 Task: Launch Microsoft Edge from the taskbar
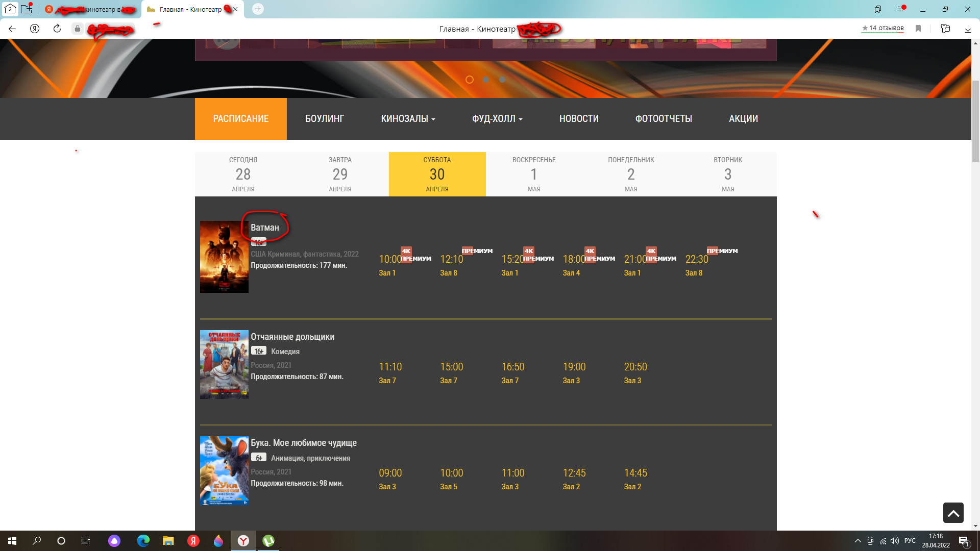point(143,541)
